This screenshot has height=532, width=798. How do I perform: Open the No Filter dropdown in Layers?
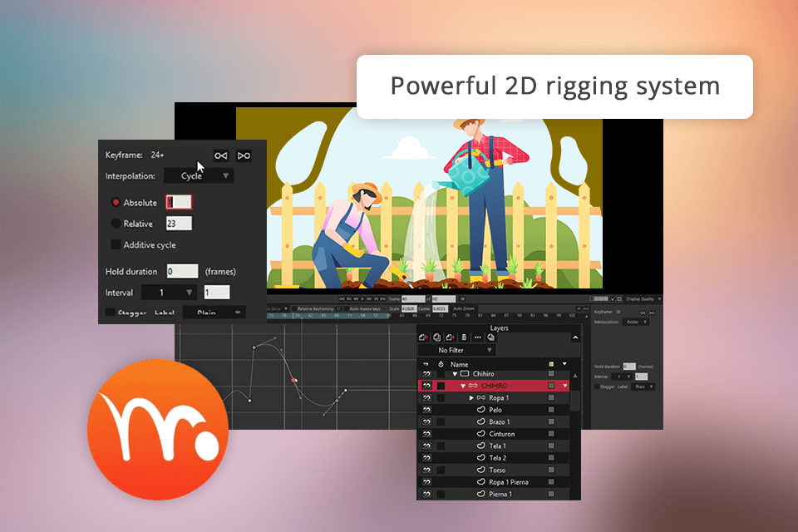coord(456,350)
